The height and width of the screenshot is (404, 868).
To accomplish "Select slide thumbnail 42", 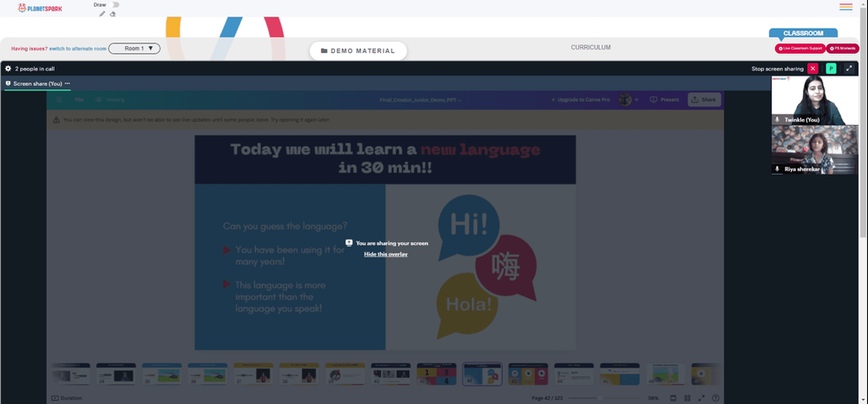I will point(482,374).
